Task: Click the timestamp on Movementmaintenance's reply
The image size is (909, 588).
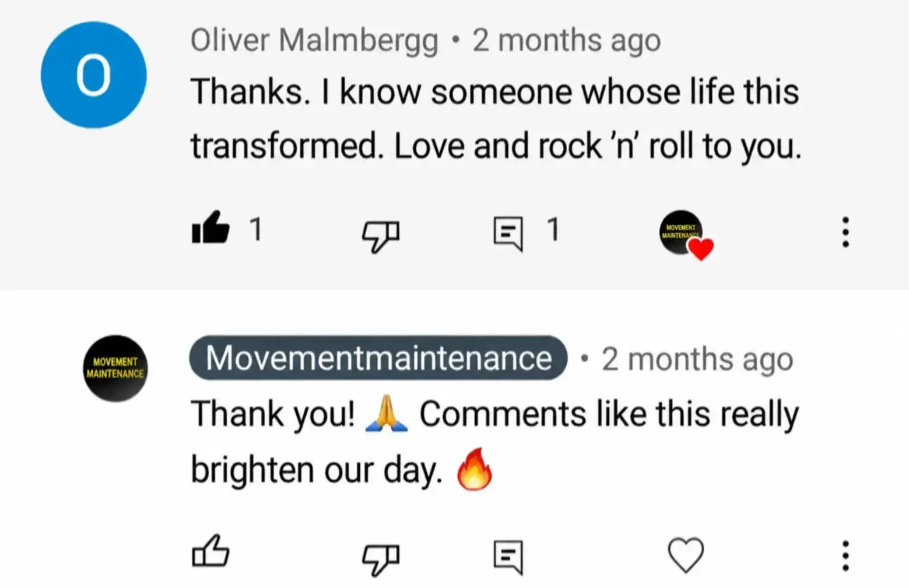Action: (697, 359)
